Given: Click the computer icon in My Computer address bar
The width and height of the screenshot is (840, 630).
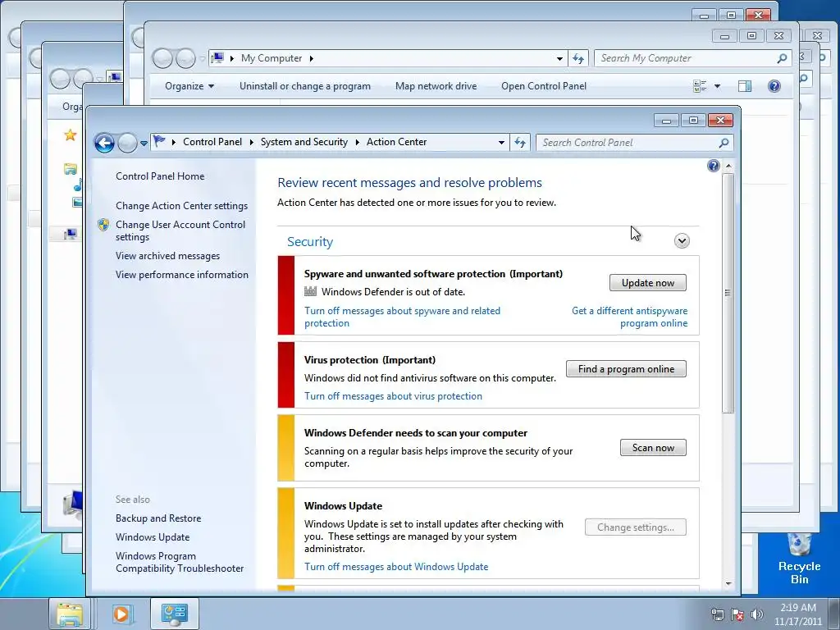Looking at the screenshot, I should pos(217,57).
